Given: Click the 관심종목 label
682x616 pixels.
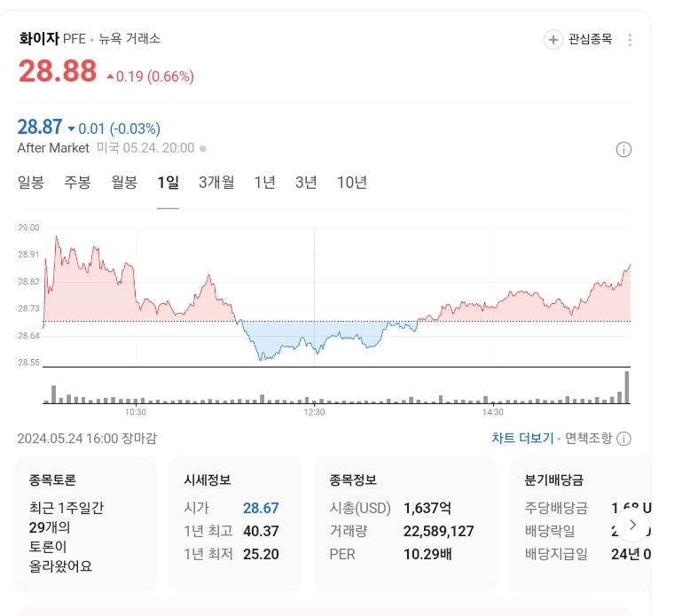Looking at the screenshot, I should (x=591, y=39).
